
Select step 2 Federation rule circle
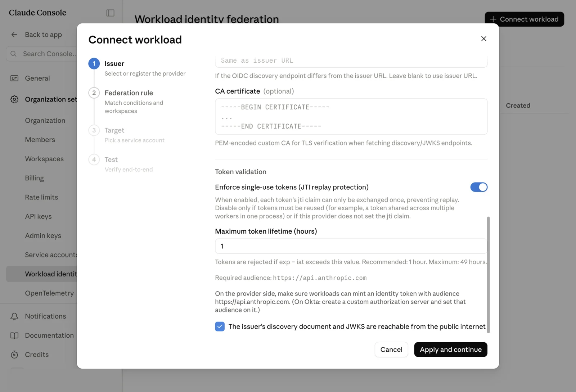tap(94, 93)
